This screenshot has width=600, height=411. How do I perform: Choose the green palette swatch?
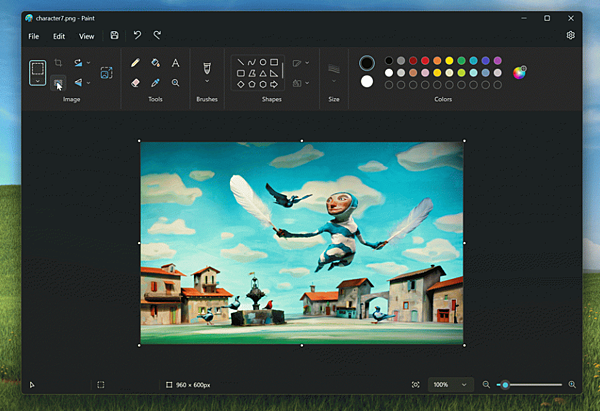[x=461, y=60]
